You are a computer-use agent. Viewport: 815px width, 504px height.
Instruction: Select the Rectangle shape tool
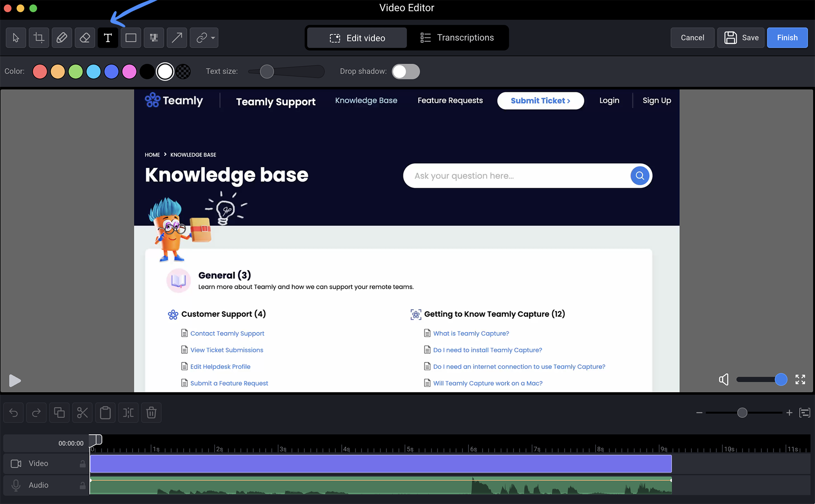click(x=131, y=38)
